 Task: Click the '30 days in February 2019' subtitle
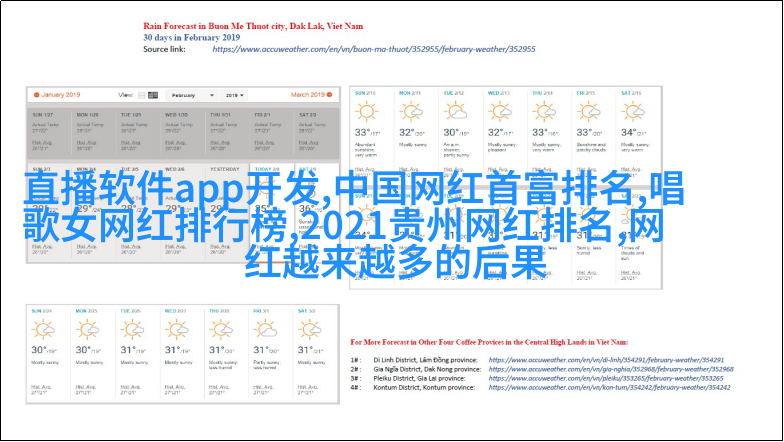(x=192, y=38)
